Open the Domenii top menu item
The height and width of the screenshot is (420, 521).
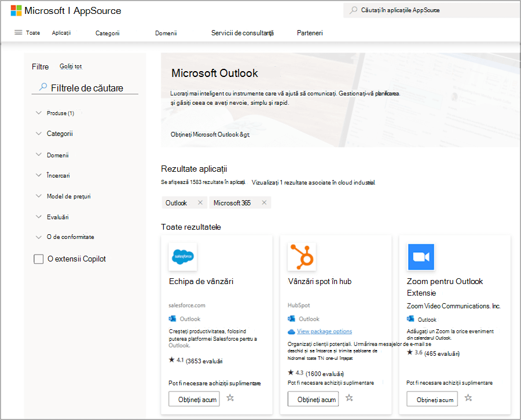(x=166, y=33)
